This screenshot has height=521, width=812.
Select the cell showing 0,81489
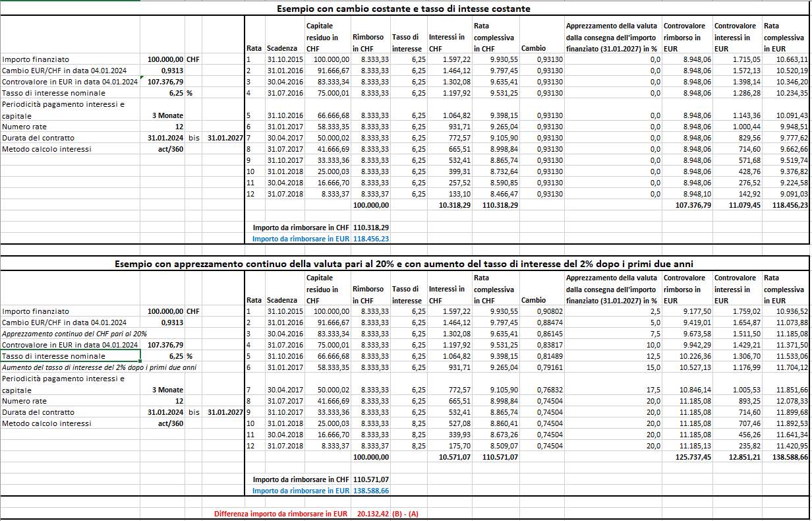(x=541, y=356)
